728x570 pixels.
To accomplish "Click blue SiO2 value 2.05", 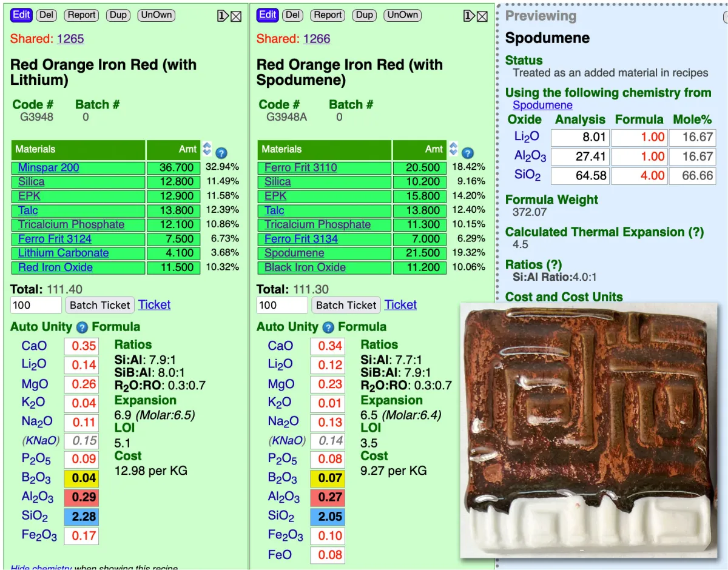I will pos(328,517).
